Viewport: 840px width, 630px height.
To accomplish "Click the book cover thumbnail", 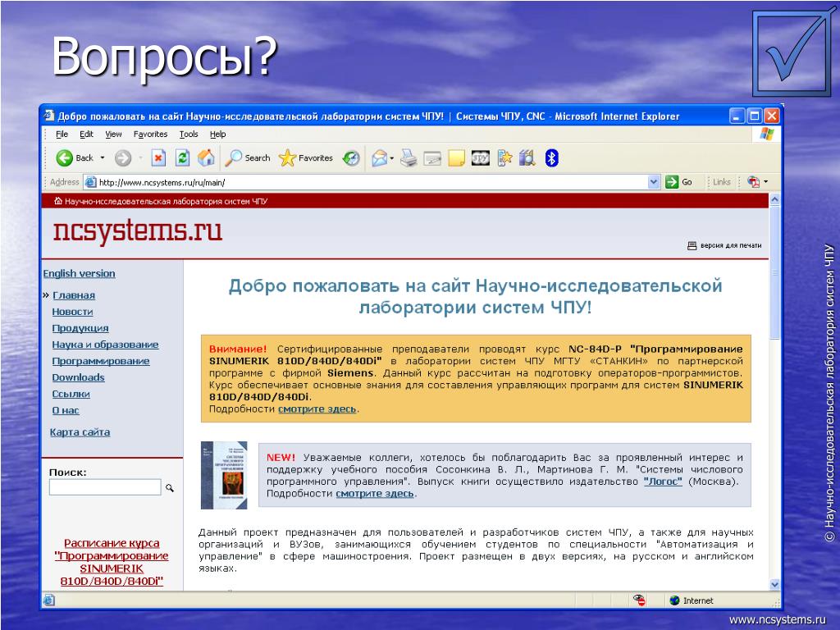I will [224, 475].
